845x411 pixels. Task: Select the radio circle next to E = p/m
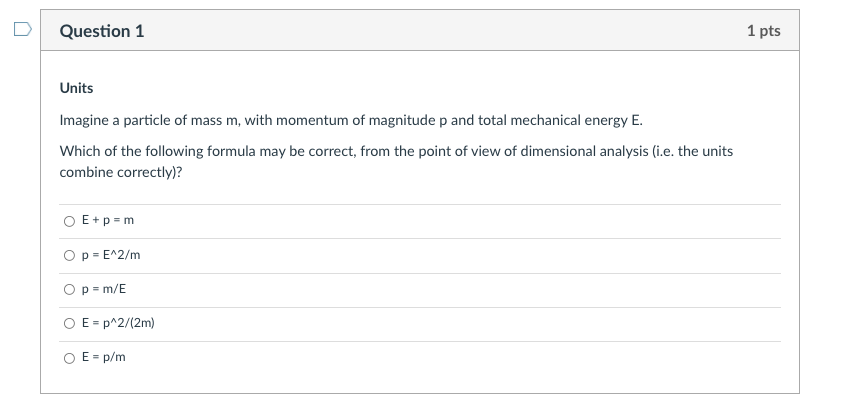point(69,358)
